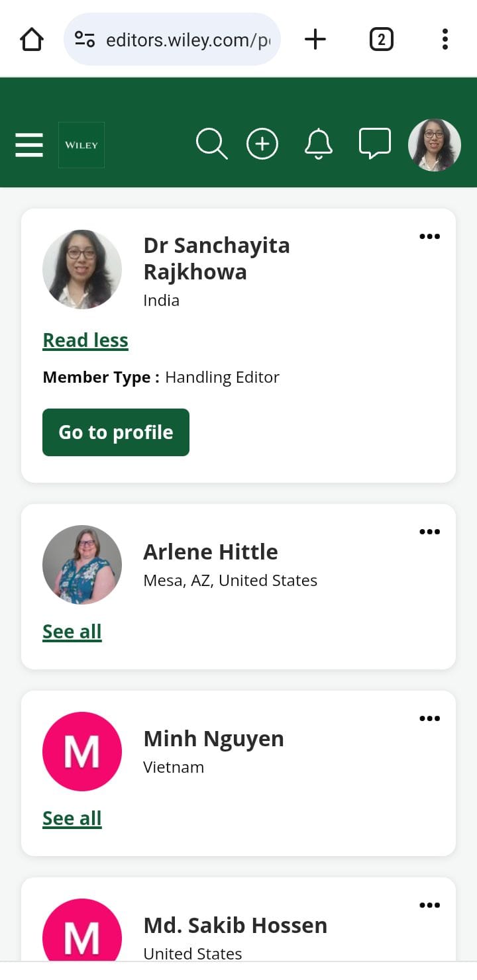Image resolution: width=477 pixels, height=980 pixels.
Task: Expand Minh Nguyen's details with See all
Action: tap(72, 818)
